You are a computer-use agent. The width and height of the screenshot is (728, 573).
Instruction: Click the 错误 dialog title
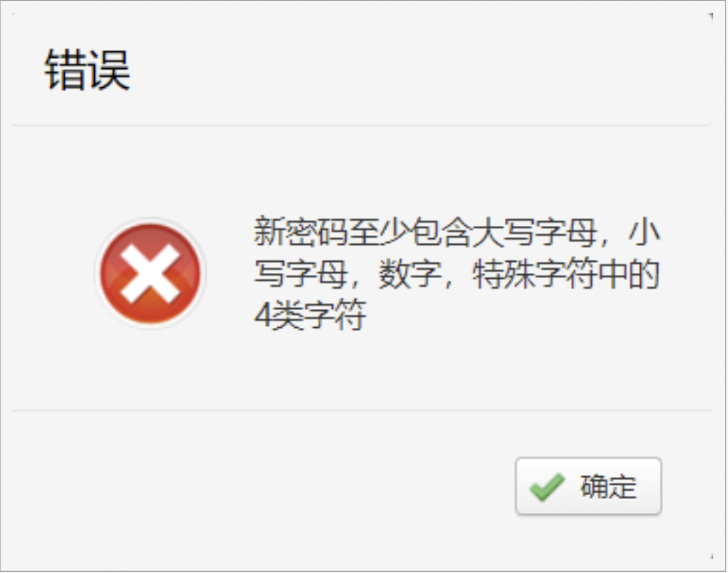click(x=87, y=71)
